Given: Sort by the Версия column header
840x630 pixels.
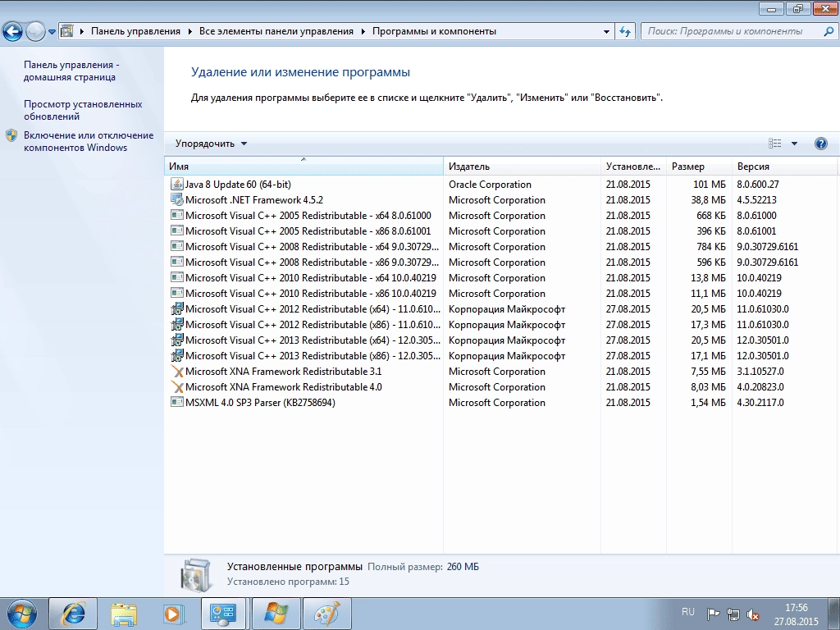Looking at the screenshot, I should [783, 166].
